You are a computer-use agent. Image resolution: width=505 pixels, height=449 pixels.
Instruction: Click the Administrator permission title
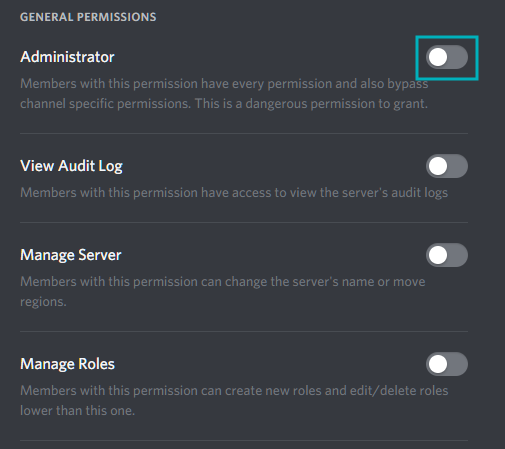click(67, 57)
